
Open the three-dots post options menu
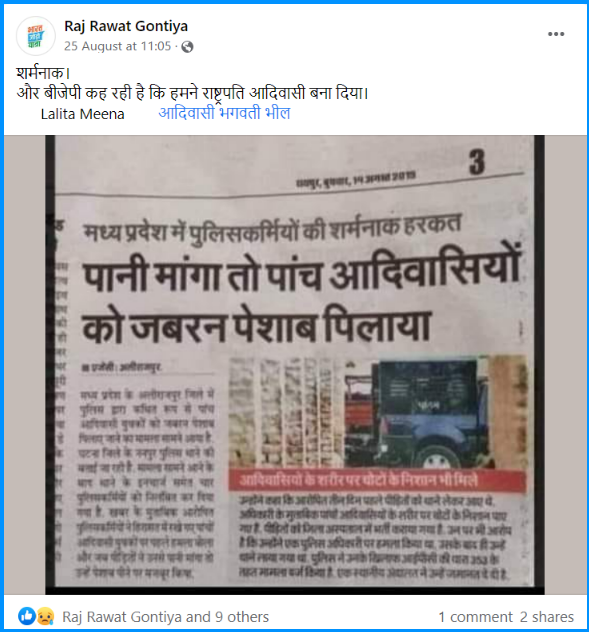pos(556,34)
